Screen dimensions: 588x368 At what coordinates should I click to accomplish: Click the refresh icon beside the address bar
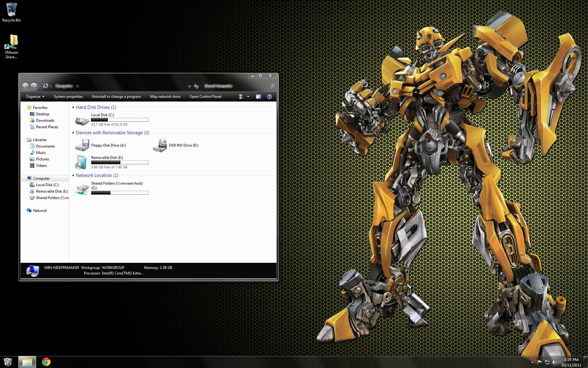click(x=196, y=86)
